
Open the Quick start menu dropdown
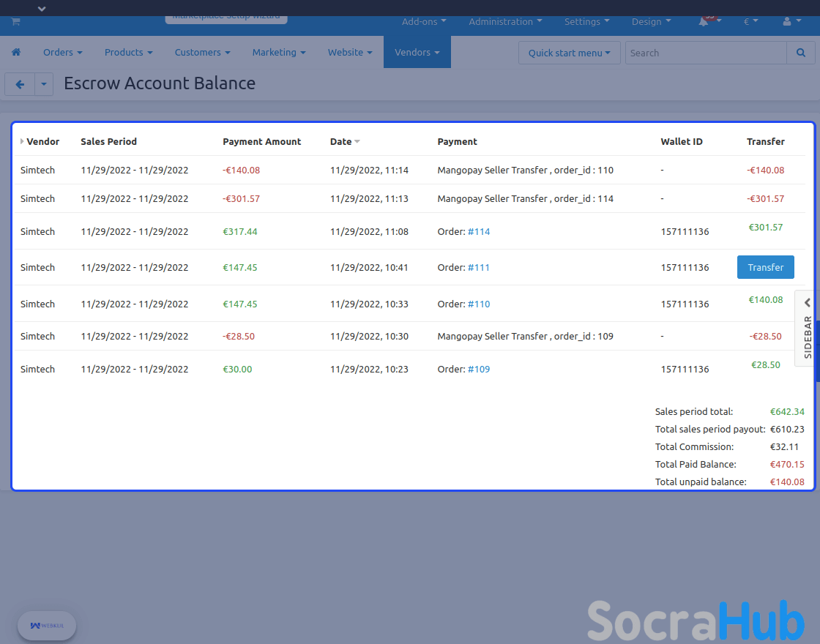[x=569, y=53]
